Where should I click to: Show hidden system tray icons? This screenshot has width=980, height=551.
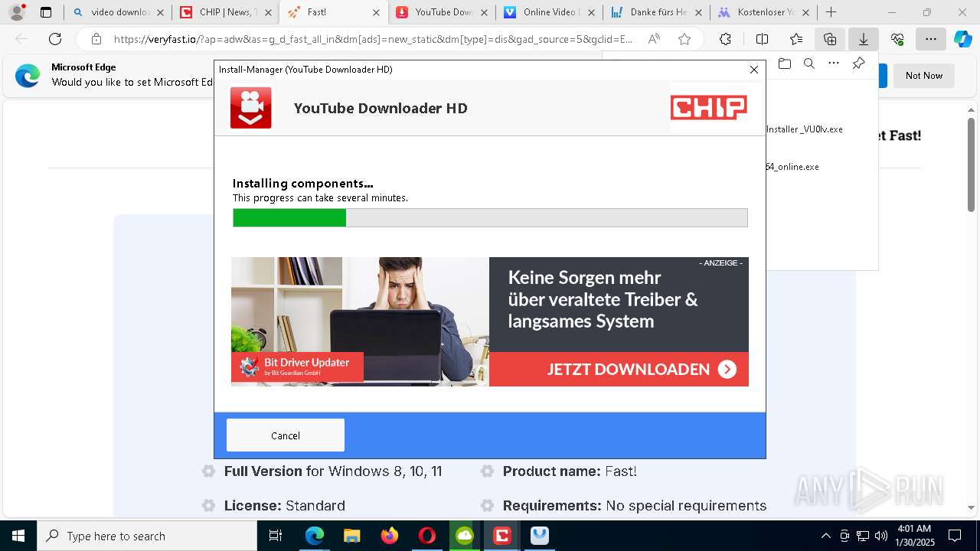point(825,536)
